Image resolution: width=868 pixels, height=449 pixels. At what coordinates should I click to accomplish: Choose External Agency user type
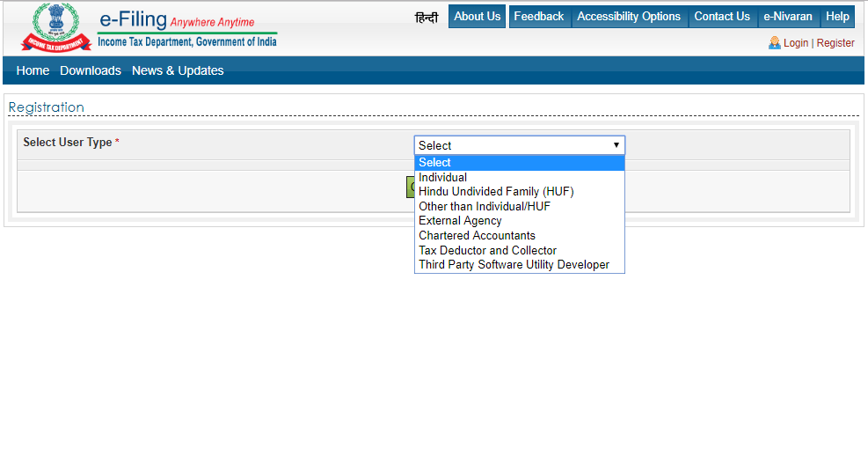point(520,221)
